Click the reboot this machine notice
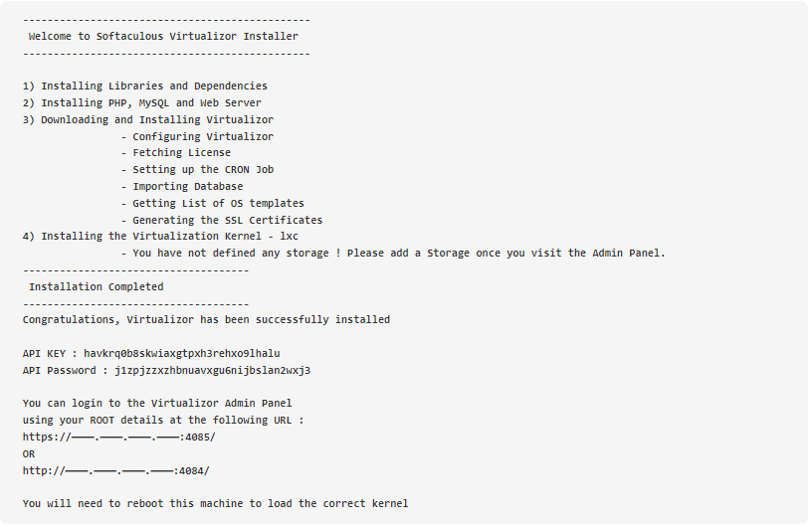The image size is (812, 527). [215, 504]
